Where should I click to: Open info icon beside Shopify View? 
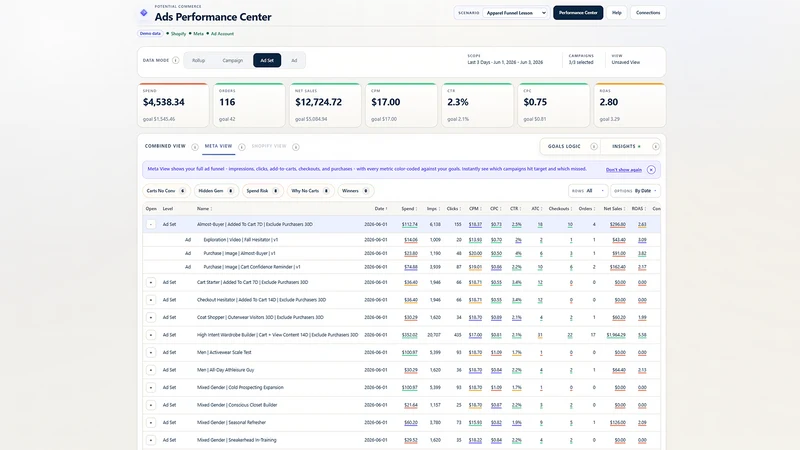click(x=296, y=147)
